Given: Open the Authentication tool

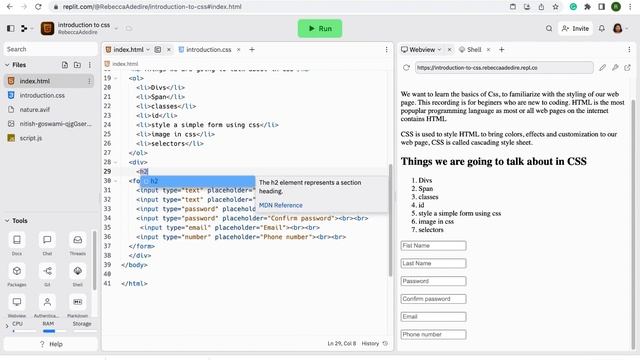Looking at the screenshot, I should (47, 302).
